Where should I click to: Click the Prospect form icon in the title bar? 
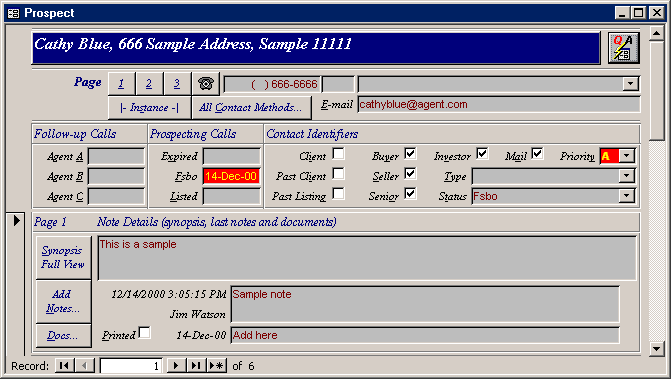(x=14, y=13)
